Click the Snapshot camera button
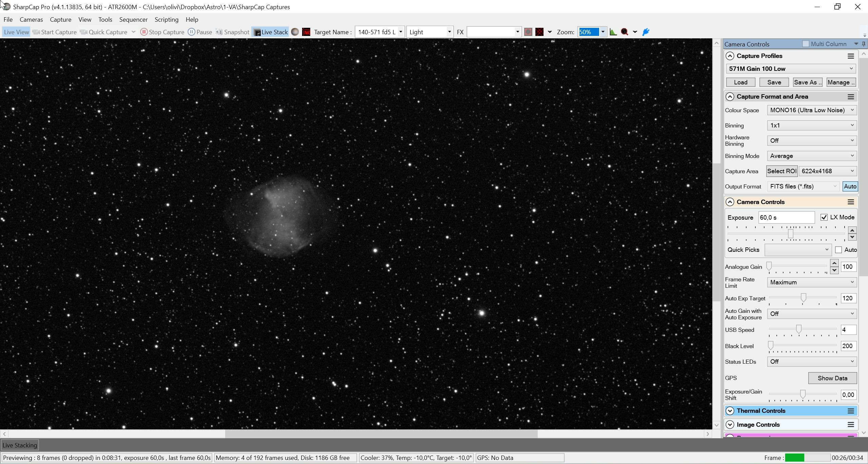The height and width of the screenshot is (464, 868). tap(233, 32)
